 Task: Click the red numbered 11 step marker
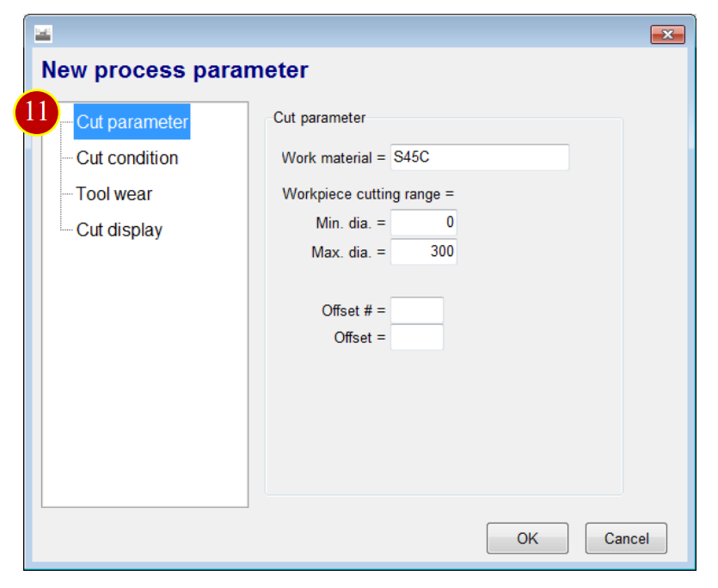click(37, 113)
